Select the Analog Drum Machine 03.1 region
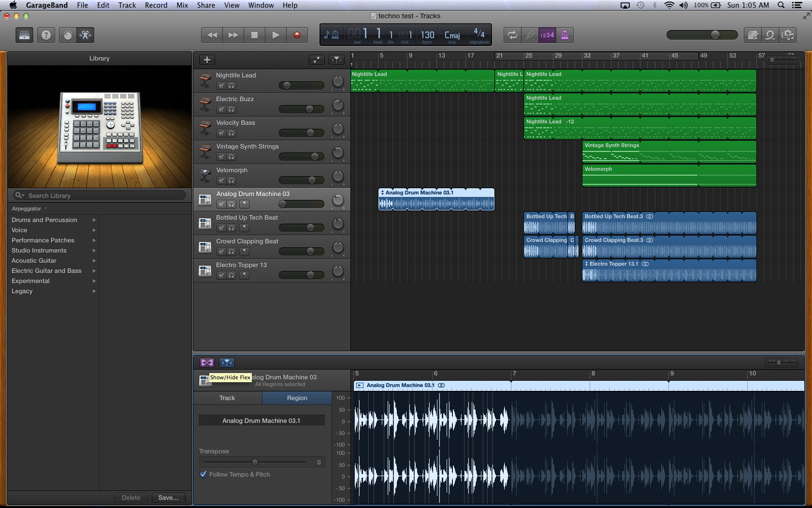 (x=436, y=199)
